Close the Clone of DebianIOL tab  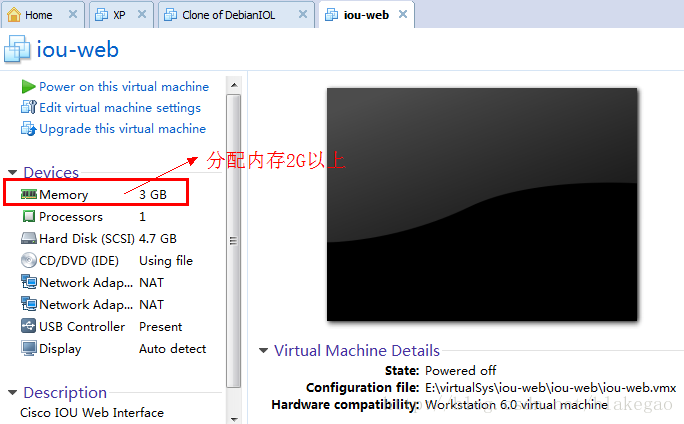click(x=303, y=14)
